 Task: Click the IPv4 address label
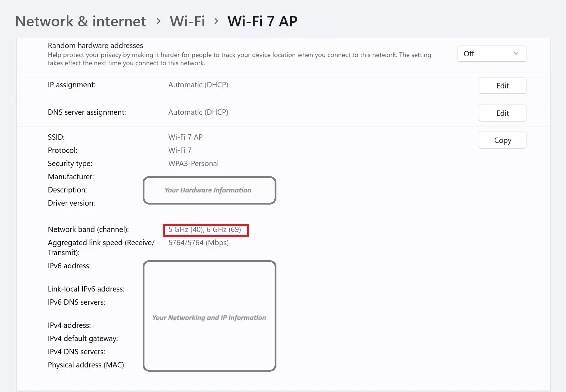pyautogui.click(x=69, y=325)
